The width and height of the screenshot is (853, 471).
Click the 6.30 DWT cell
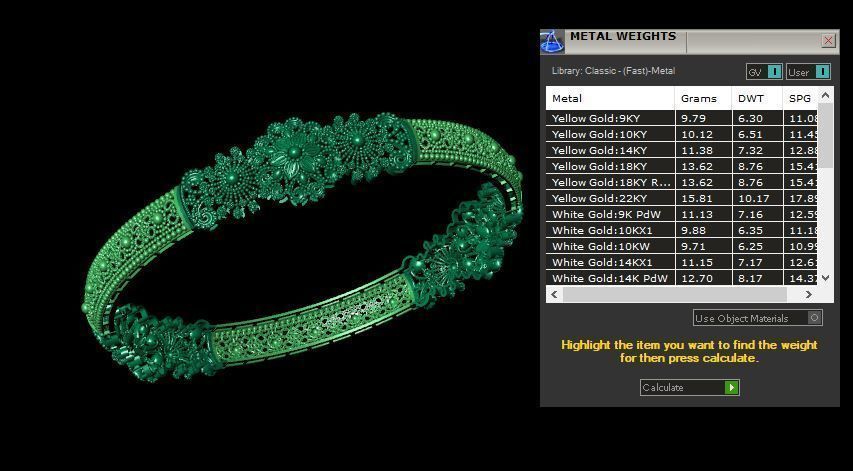point(758,119)
